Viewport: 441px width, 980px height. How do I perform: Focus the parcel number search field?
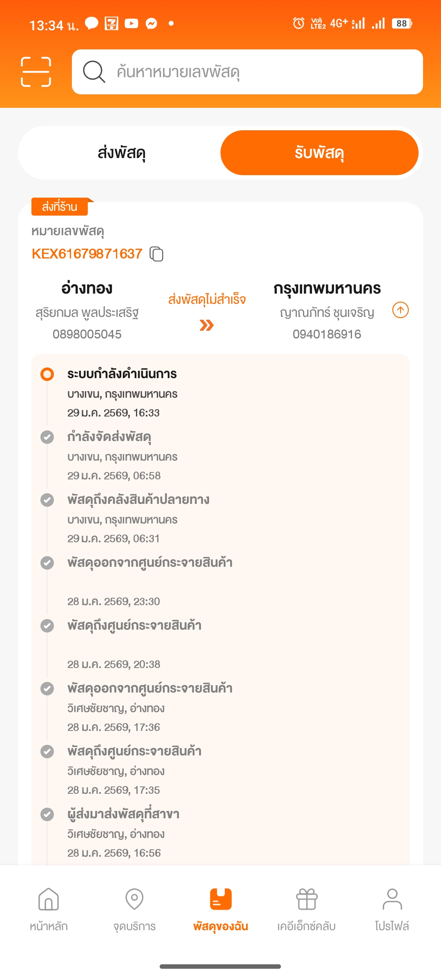point(261,72)
